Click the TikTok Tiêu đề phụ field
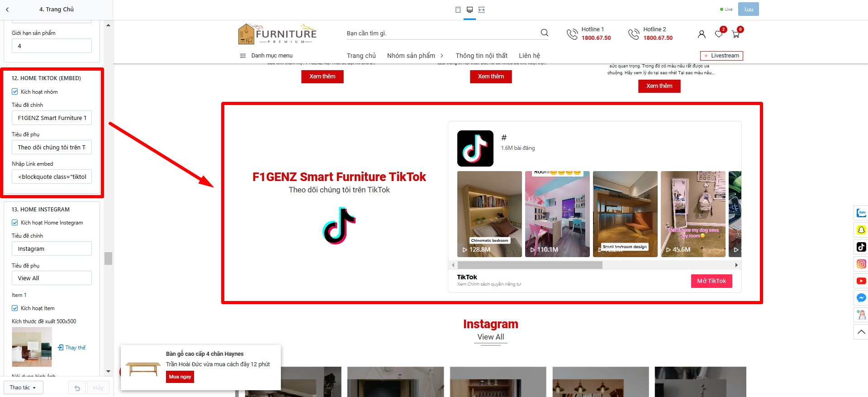Image resolution: width=868 pixels, height=397 pixels. click(52, 147)
